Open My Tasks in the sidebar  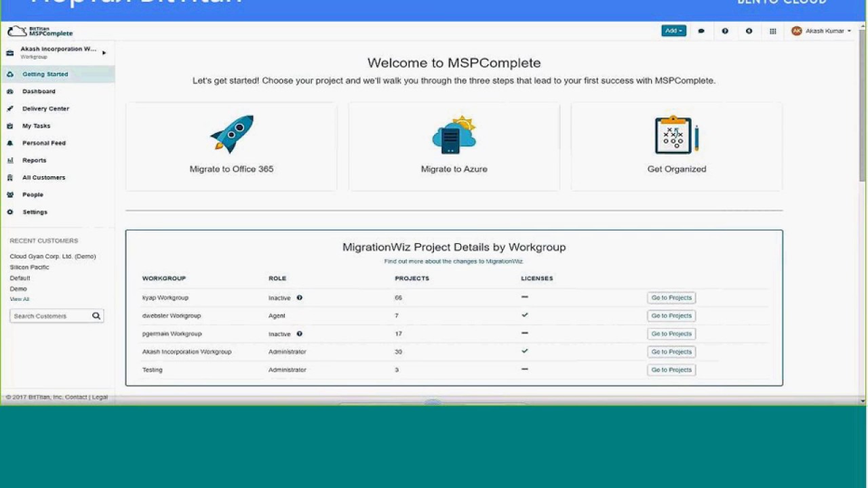tap(36, 126)
